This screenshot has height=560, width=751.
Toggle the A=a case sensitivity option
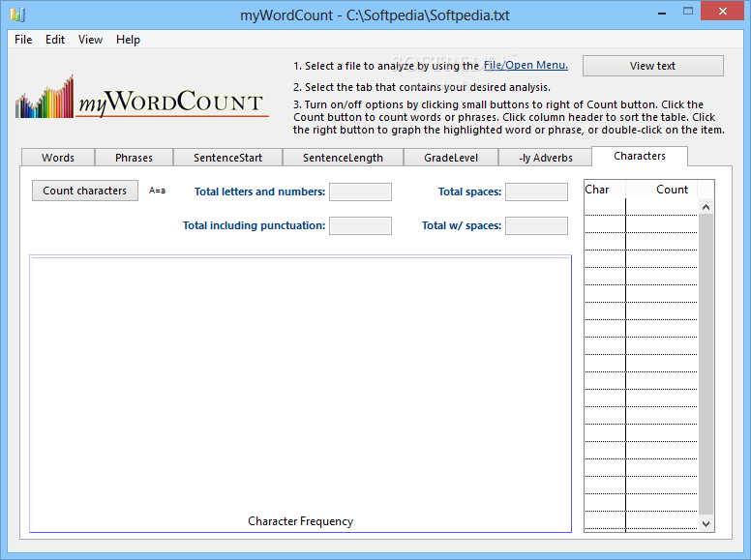pos(157,191)
